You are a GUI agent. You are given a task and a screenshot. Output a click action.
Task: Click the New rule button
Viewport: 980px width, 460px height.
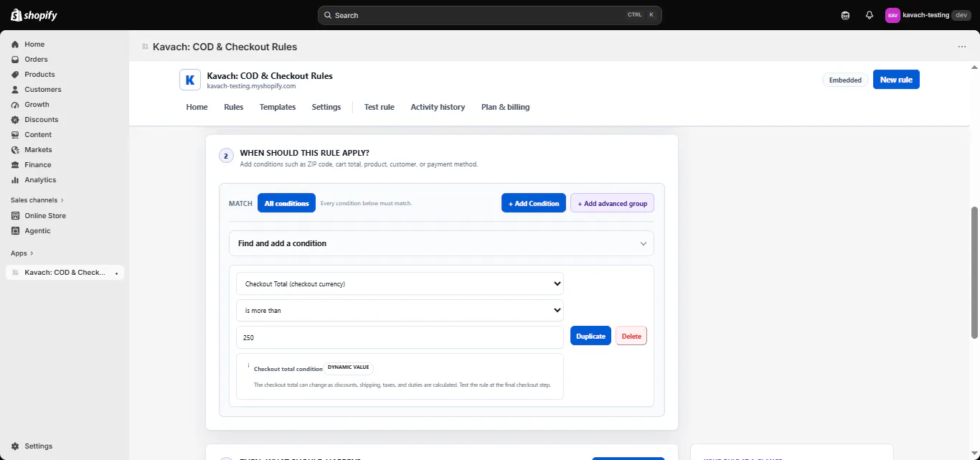(896, 80)
